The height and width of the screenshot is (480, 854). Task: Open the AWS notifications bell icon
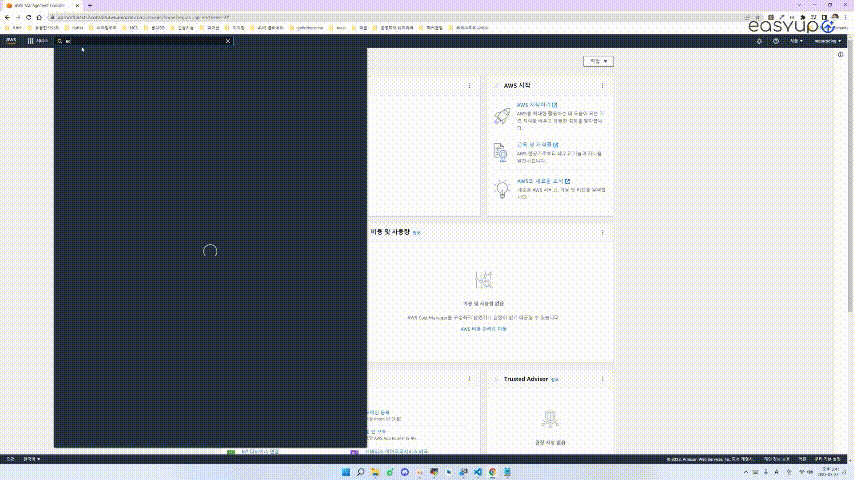tap(759, 41)
